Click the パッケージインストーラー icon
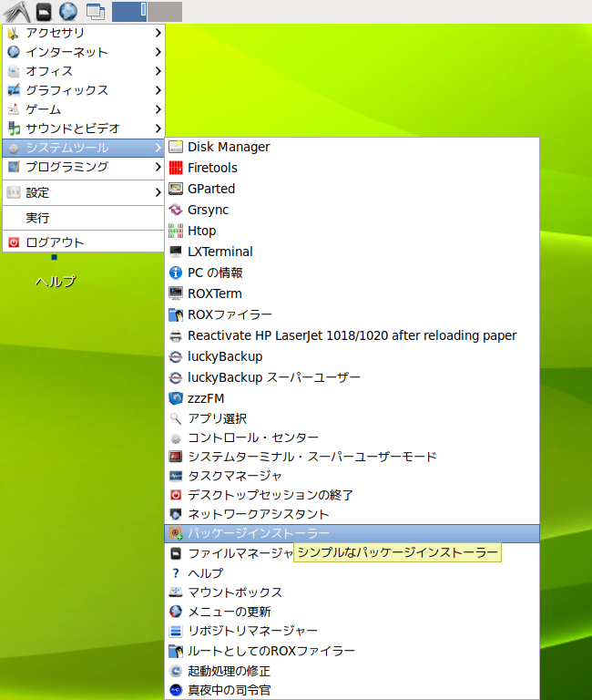 (176, 533)
